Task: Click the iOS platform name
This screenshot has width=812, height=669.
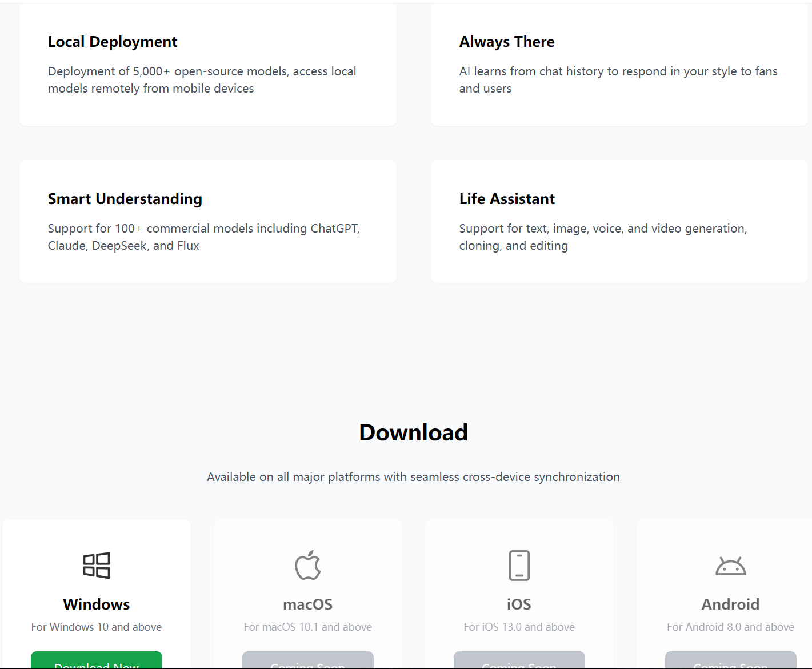Action: pos(519,604)
